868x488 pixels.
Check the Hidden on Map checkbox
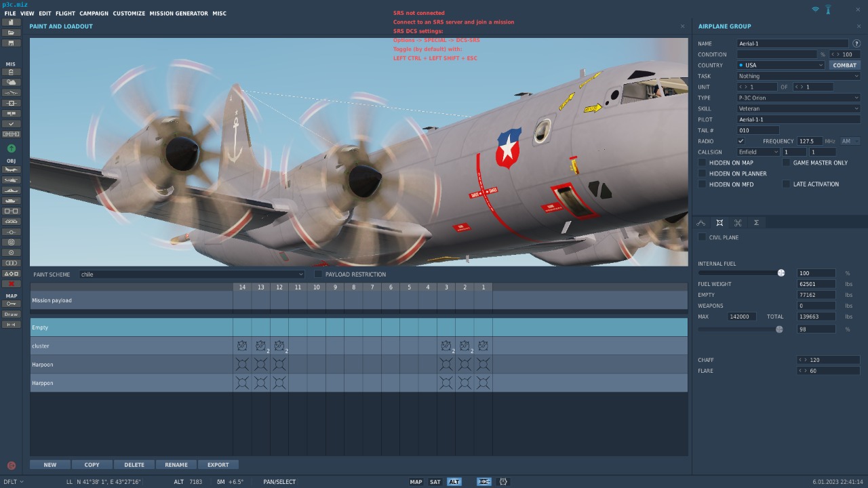click(702, 163)
